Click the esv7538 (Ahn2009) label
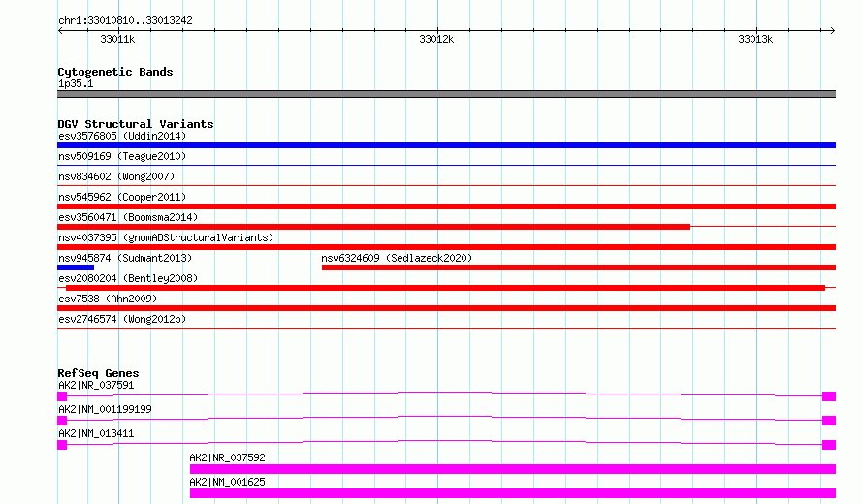Screen dimensions: 863x504 (108, 299)
